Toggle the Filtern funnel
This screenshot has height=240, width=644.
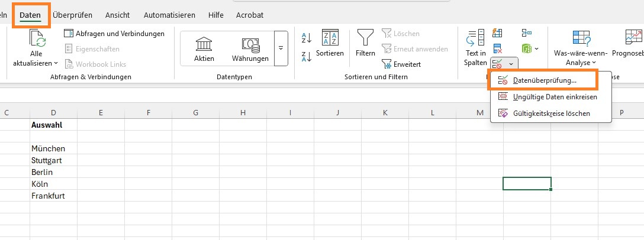365,44
